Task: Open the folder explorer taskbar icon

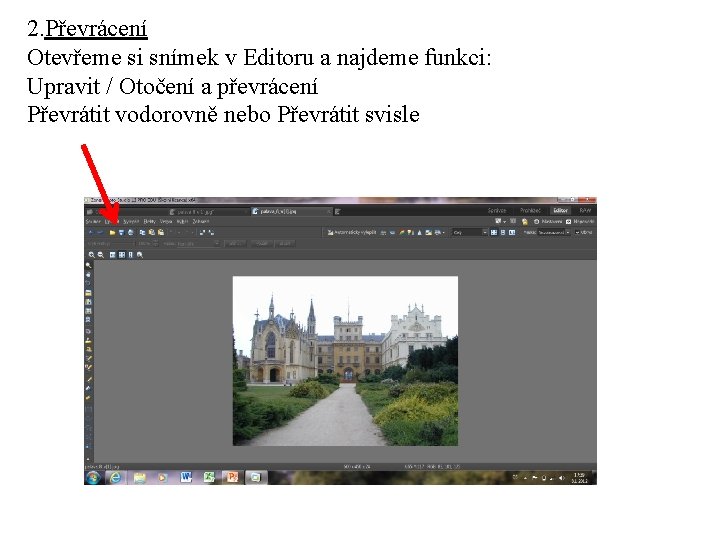Action: pos(140,478)
